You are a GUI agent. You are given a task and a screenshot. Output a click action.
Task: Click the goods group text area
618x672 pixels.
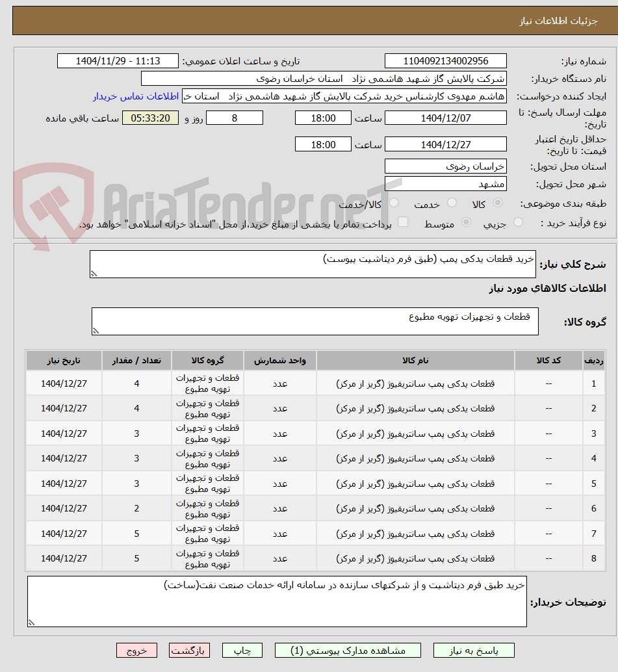coord(315,321)
